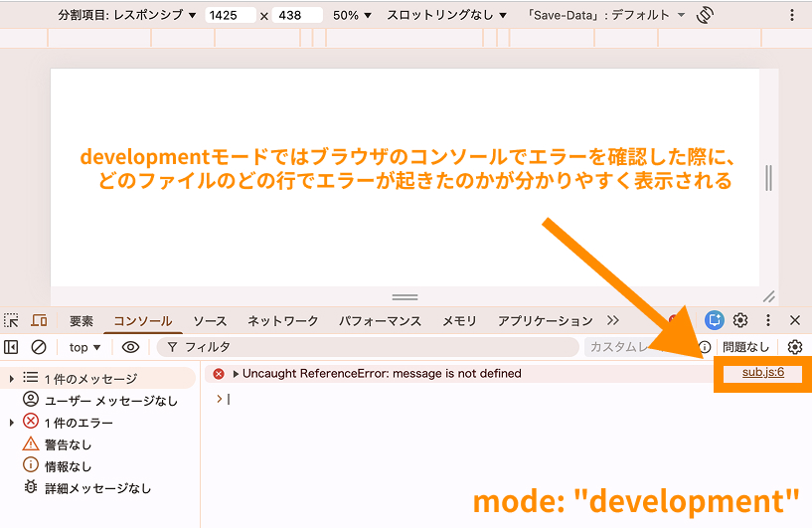The width and height of the screenshot is (812, 528).
Task: Toggle the console sidebar icon
Action: pos(11,347)
